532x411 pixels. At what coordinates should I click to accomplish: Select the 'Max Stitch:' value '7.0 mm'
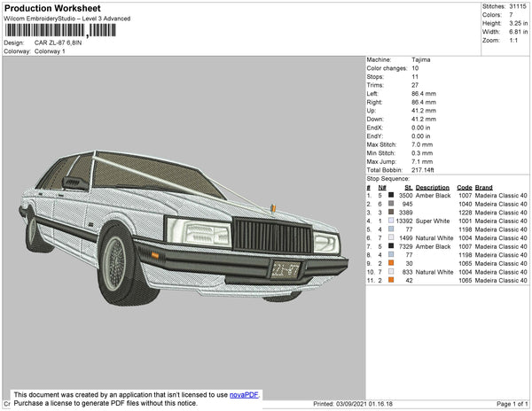(x=420, y=144)
